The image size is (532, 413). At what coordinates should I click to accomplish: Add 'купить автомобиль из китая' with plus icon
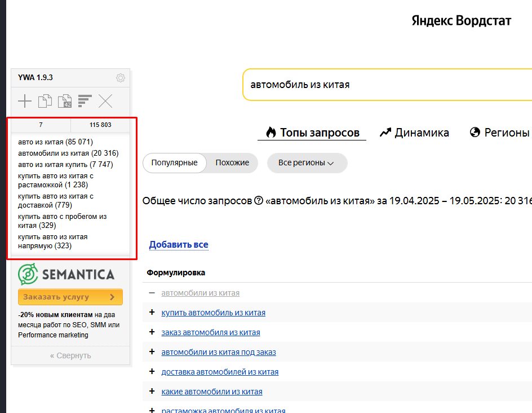152,312
